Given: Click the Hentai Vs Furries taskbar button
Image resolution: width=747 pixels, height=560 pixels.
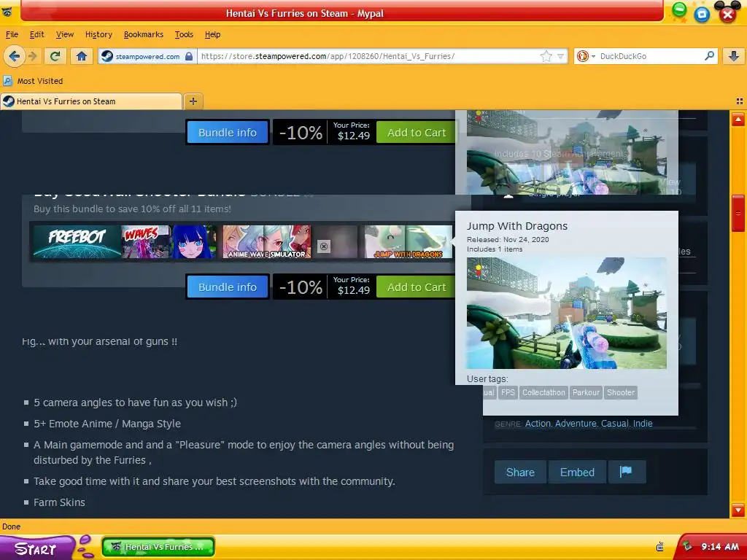Looking at the screenshot, I should (158, 547).
